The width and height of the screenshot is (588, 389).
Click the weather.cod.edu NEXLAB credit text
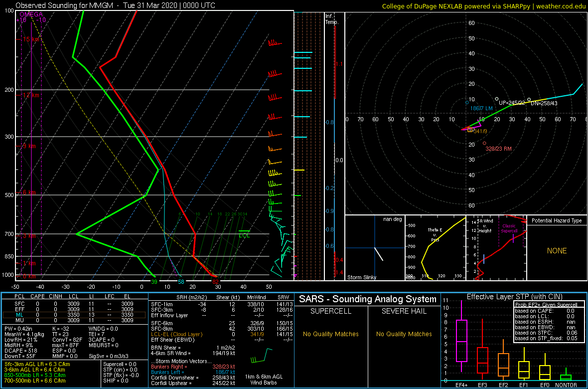[483, 6]
